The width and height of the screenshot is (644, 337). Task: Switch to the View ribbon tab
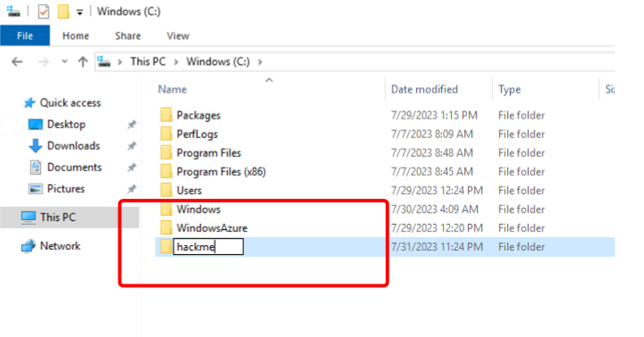pos(178,36)
